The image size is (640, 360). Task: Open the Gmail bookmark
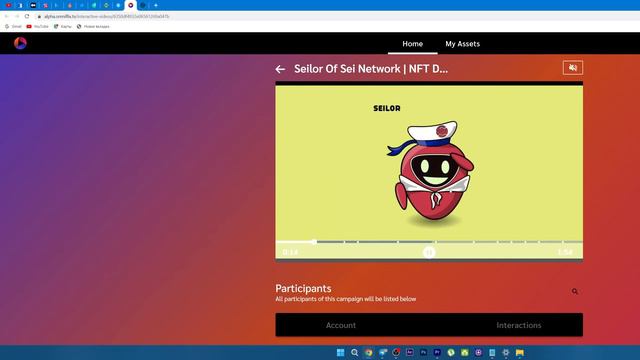click(13, 27)
